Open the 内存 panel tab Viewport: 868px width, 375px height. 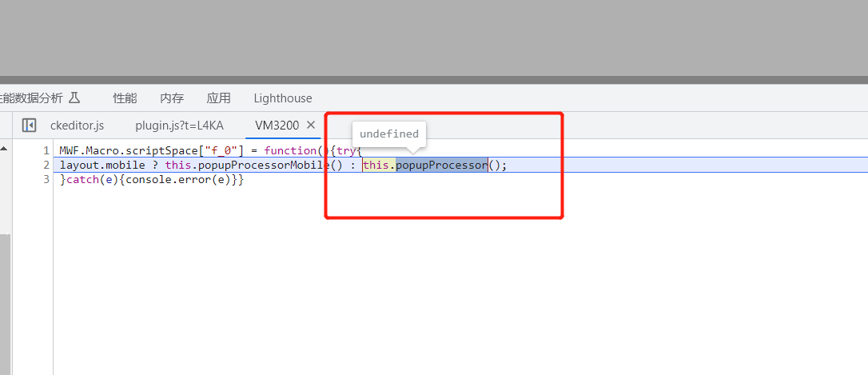coord(172,98)
